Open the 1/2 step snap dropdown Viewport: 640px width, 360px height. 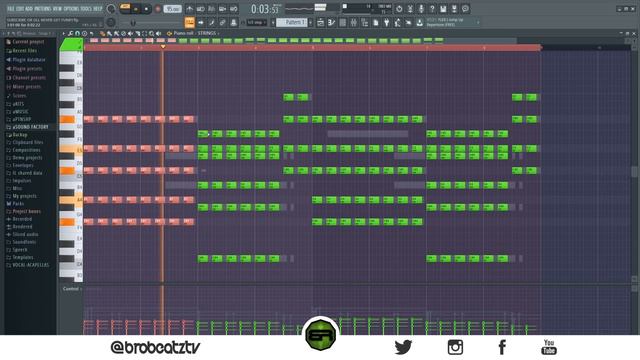tap(256, 22)
